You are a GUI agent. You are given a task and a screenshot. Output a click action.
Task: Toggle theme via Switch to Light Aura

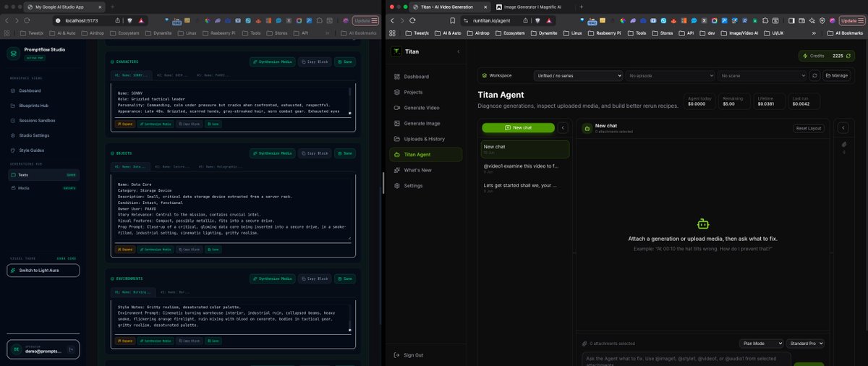[43, 270]
